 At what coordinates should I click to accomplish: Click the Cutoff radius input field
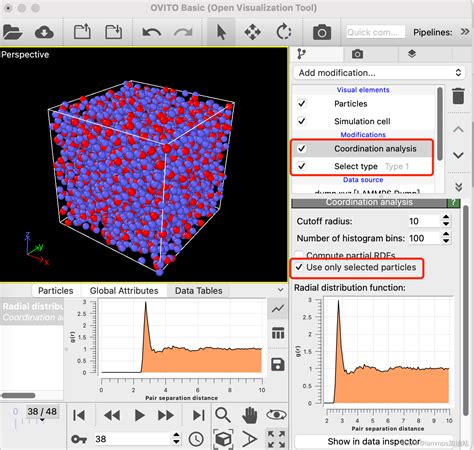coord(424,221)
